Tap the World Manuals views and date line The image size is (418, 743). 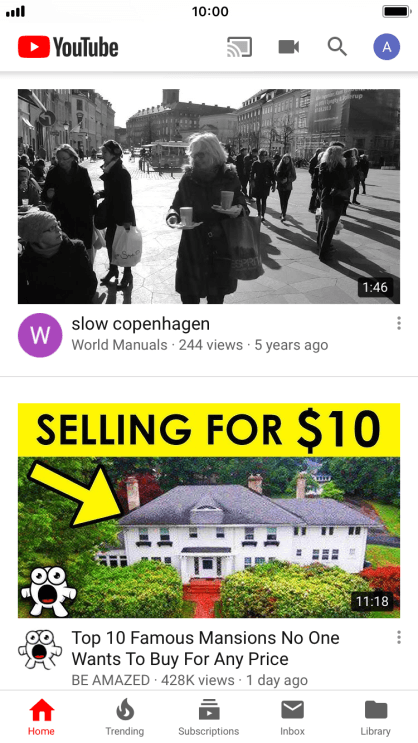click(200, 345)
